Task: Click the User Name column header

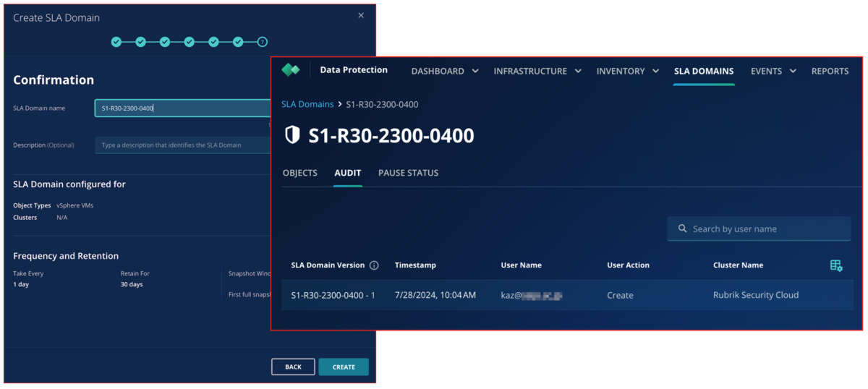Action: [522, 265]
